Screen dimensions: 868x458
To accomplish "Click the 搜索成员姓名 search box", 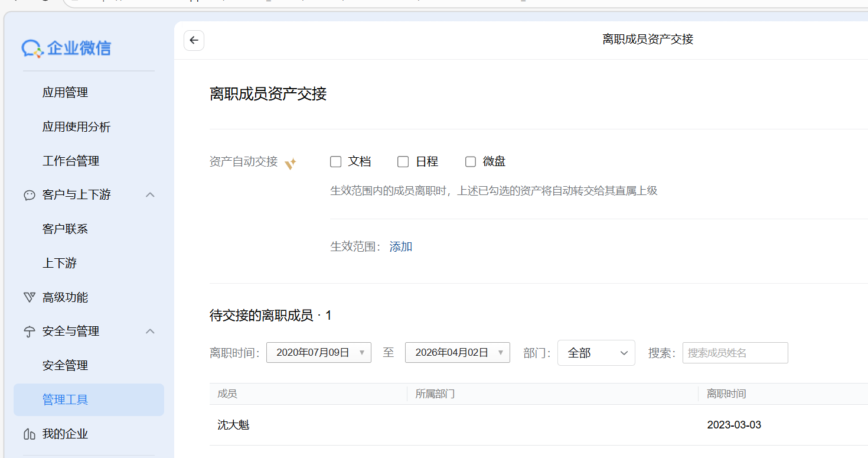I will pos(735,352).
